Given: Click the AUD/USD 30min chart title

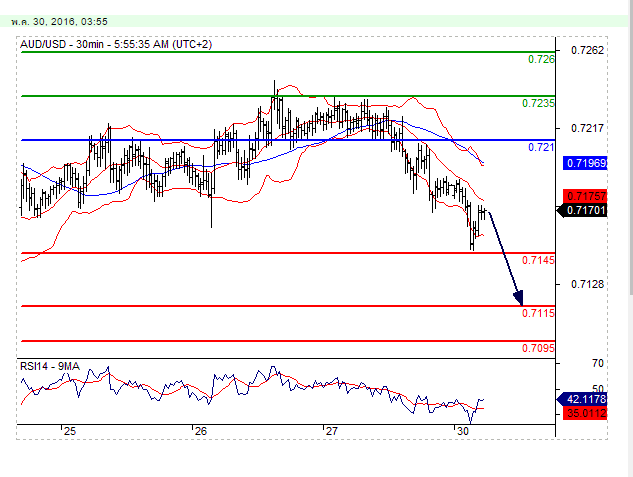Looking at the screenshot, I should tap(116, 44).
